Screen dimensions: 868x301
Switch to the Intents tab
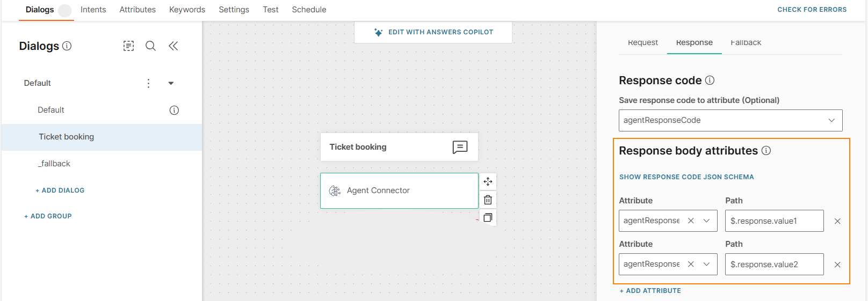click(93, 10)
